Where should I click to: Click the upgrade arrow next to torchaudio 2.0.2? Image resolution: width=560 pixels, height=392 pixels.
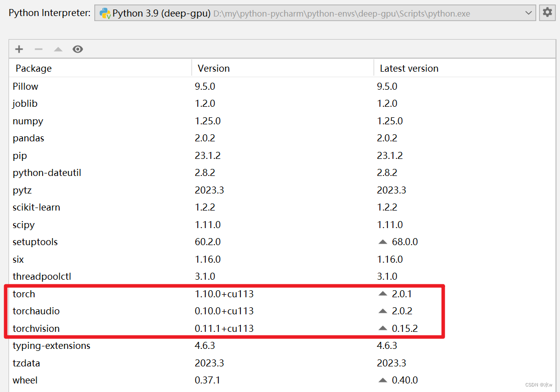383,311
